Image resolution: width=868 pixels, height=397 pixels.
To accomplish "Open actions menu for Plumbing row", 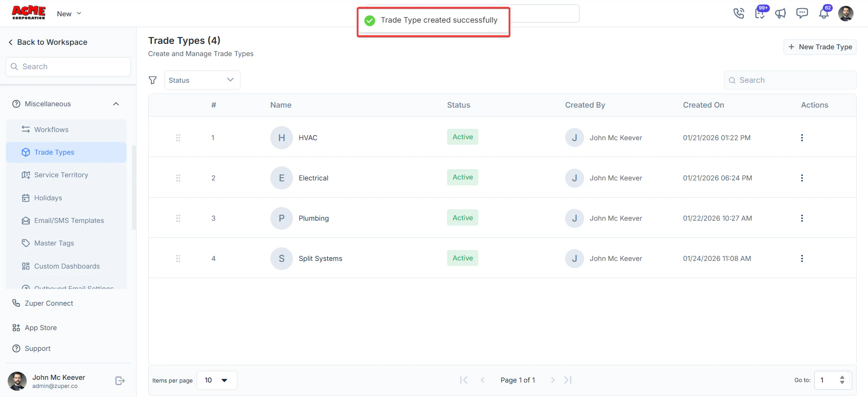I will tap(802, 218).
